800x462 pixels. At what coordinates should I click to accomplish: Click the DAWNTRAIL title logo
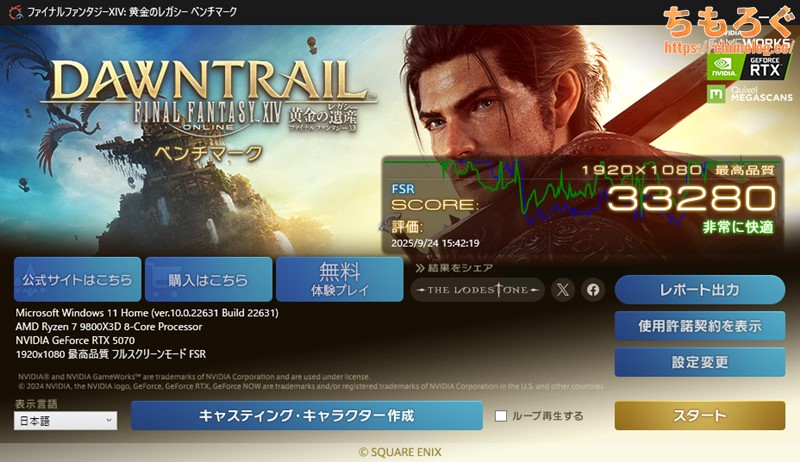(x=209, y=82)
